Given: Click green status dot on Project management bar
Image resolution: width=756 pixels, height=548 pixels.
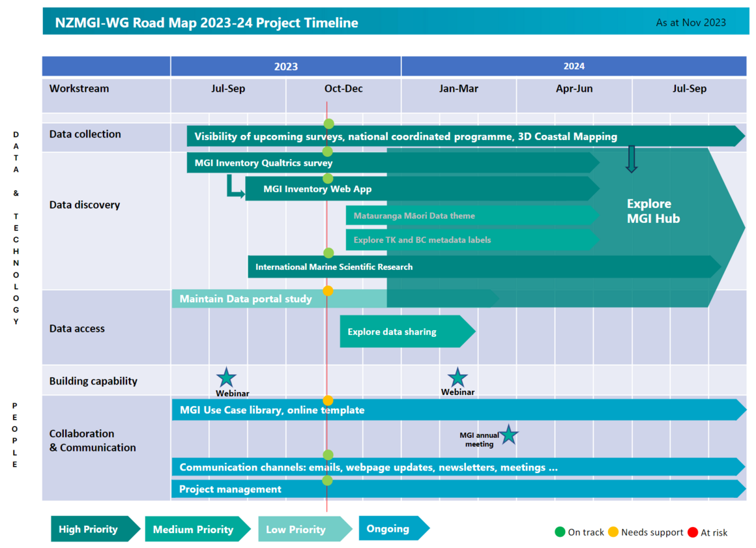Looking at the screenshot, I should click(x=327, y=480).
